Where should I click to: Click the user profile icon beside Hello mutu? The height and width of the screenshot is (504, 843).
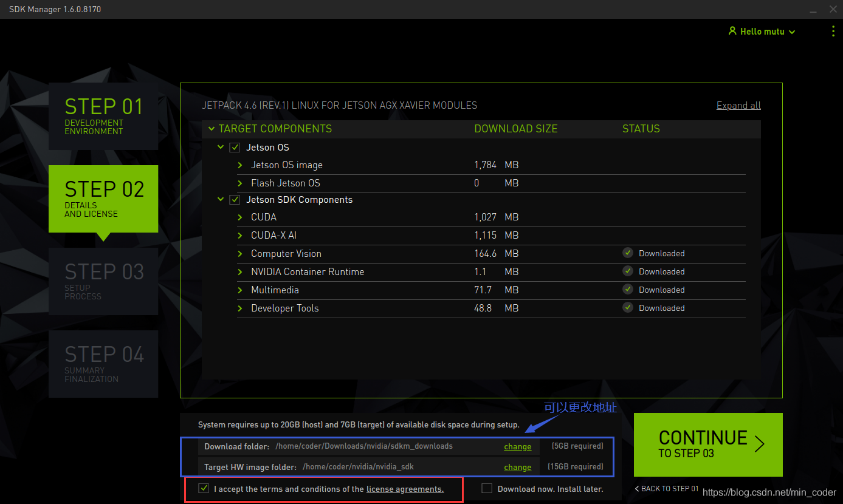(x=732, y=31)
